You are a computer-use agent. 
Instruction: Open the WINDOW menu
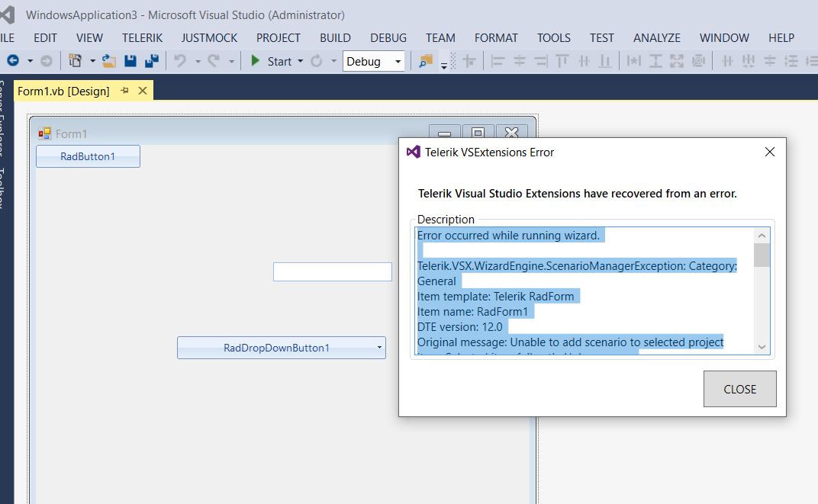coord(724,38)
